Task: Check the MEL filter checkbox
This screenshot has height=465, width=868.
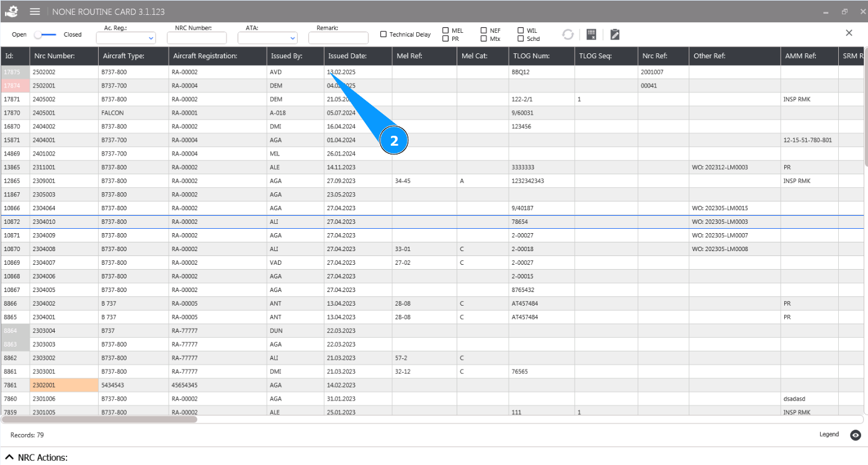Action: point(445,30)
